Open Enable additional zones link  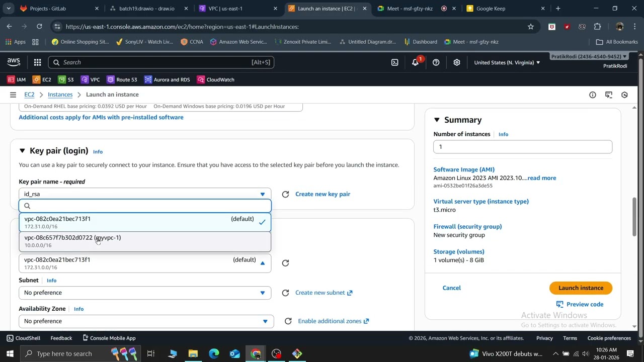[333, 321]
